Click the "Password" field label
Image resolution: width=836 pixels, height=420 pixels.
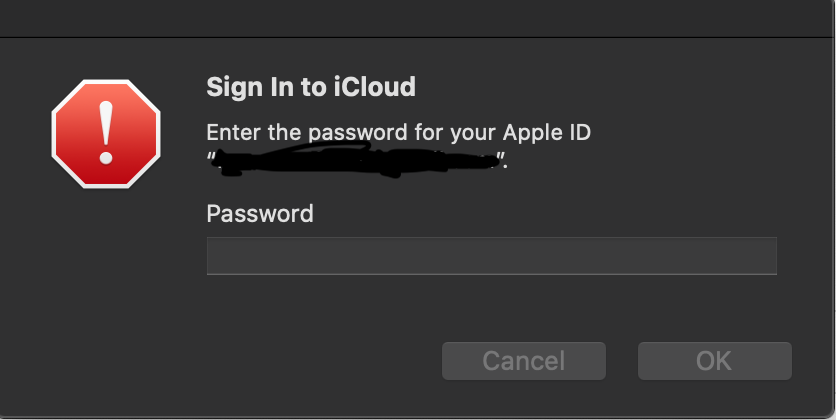point(259,213)
